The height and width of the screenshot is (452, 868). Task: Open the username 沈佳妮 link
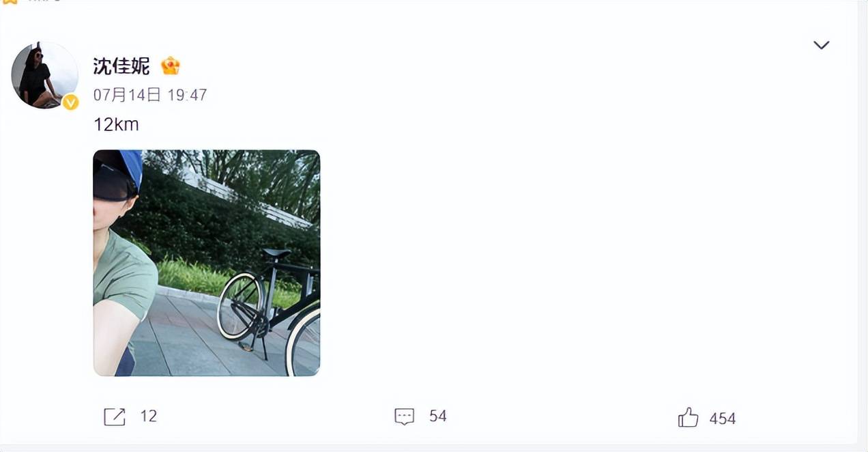tap(121, 66)
